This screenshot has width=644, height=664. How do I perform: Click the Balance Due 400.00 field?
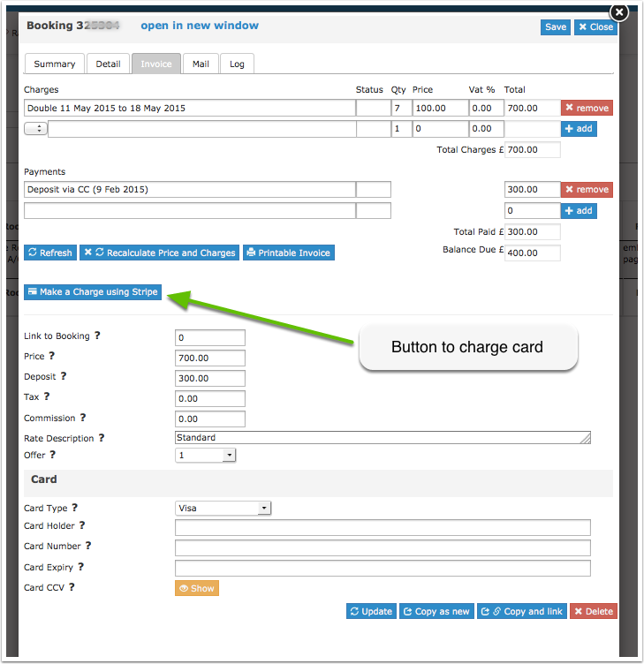[533, 253]
